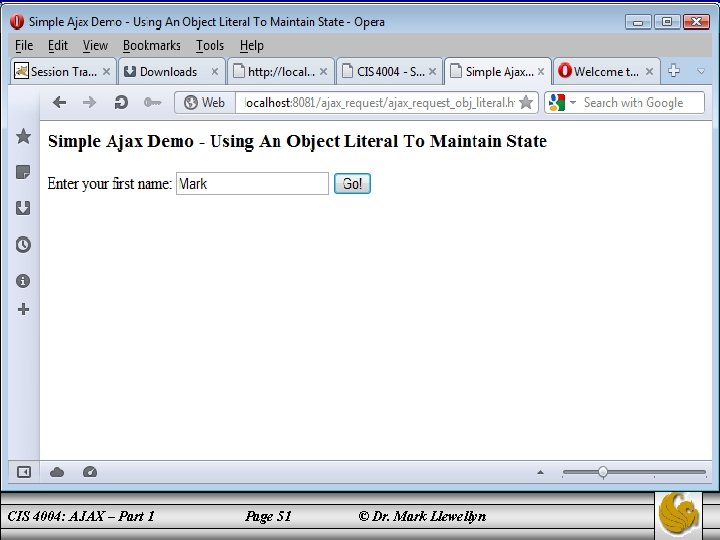The height and width of the screenshot is (540, 720).
Task: Click the 'Enter your first name:' label
Action: pos(110,184)
